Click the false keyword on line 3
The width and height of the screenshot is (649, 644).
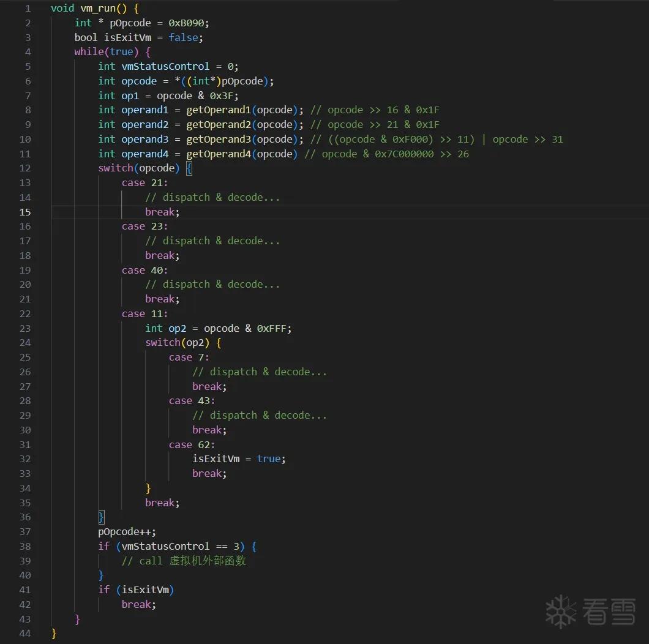pos(183,38)
